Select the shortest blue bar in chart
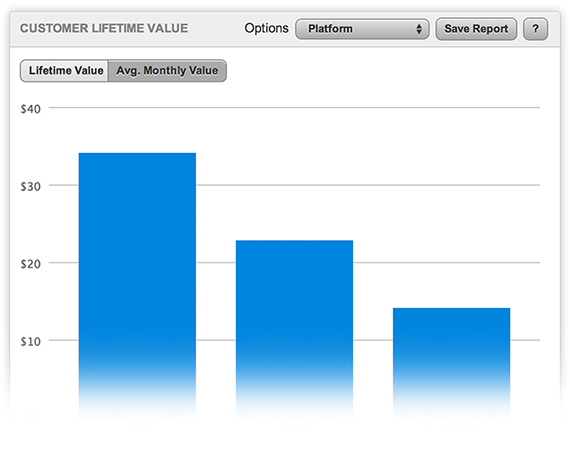The image size is (570, 475). [451, 362]
